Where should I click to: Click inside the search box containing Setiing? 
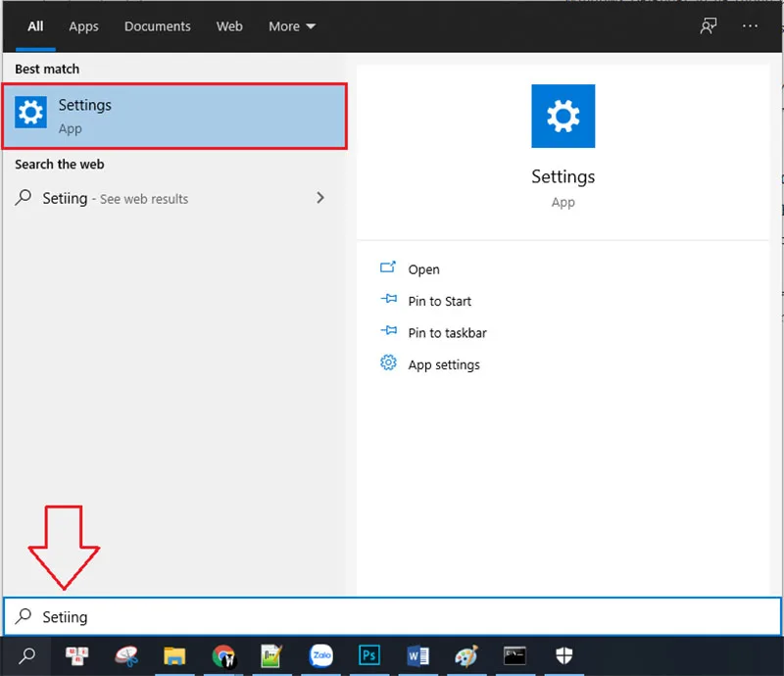[x=393, y=616]
